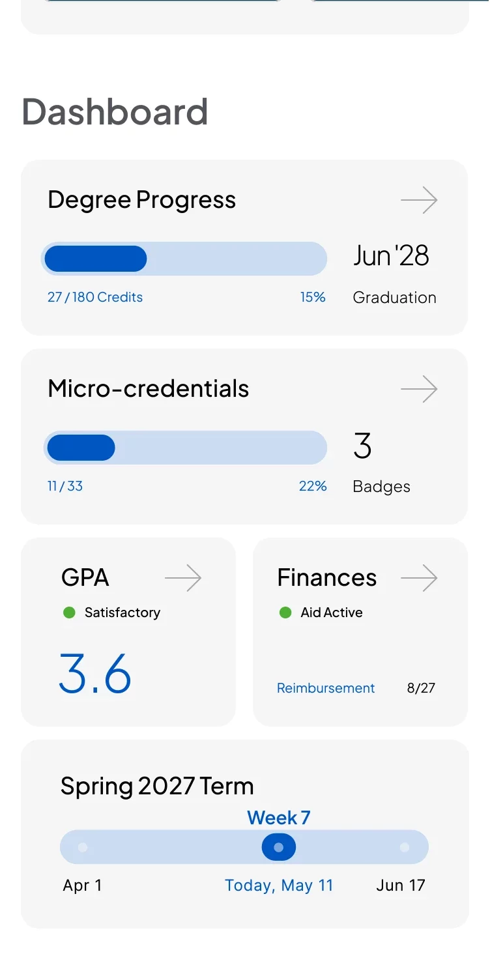The width and height of the screenshot is (490, 980).
Task: Open the Degree Progress card title
Action: tap(142, 200)
